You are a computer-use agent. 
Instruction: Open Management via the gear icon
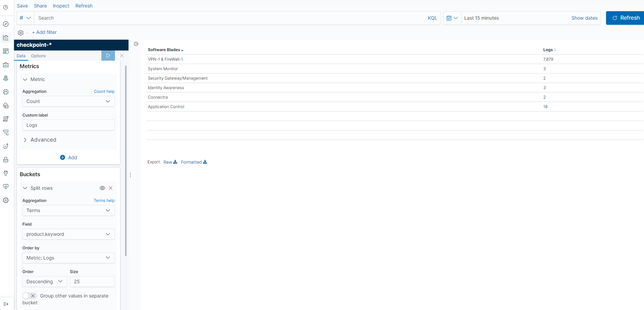(x=6, y=200)
